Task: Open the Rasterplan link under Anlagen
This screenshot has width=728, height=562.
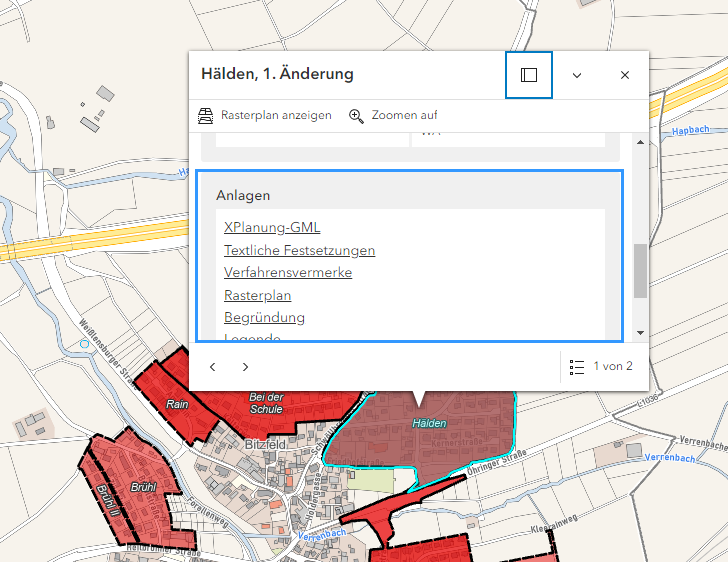Action: [x=257, y=295]
